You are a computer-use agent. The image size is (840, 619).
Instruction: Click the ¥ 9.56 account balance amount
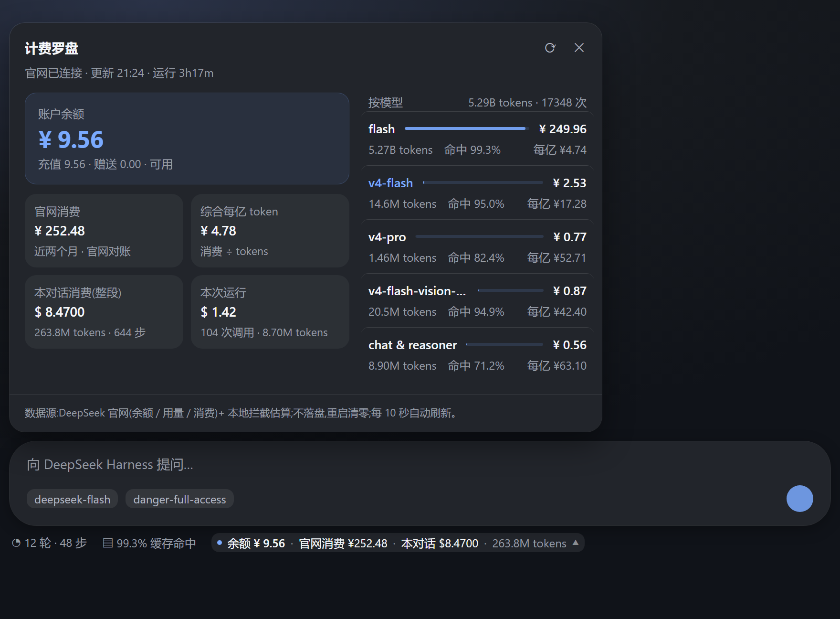click(71, 139)
